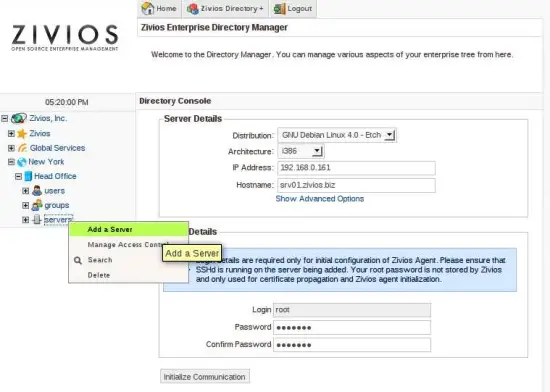Select the New York tree label
The width and height of the screenshot is (550, 392).
[46, 162]
